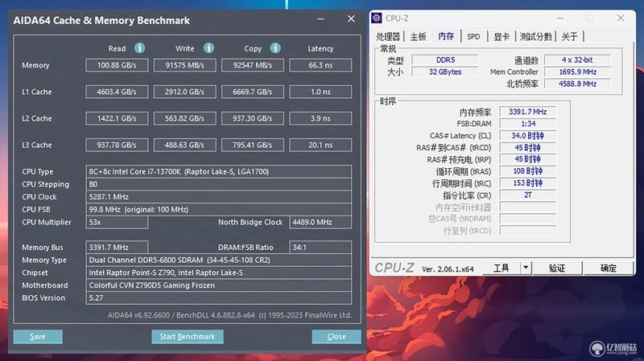Image resolution: width=644 pixels, height=361 pixels.
Task: Click CPU-Z tRC value 153 时钟
Action: coord(528,183)
